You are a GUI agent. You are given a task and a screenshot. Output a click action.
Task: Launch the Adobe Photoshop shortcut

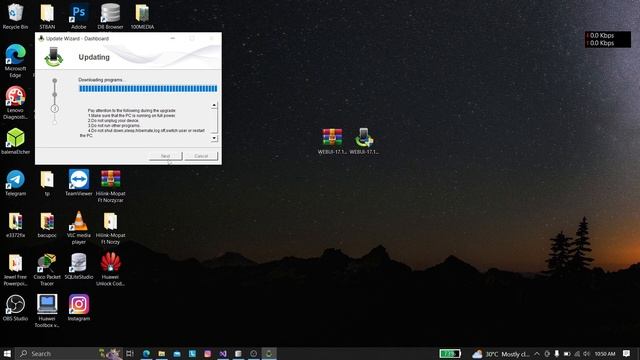[x=79, y=16]
